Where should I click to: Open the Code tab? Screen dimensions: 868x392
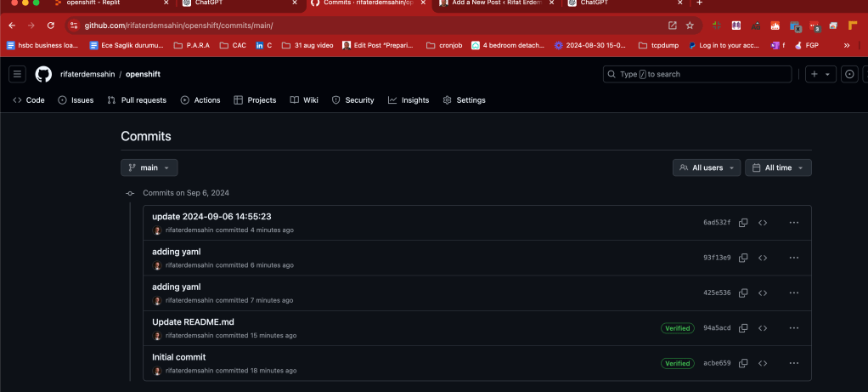(29, 100)
